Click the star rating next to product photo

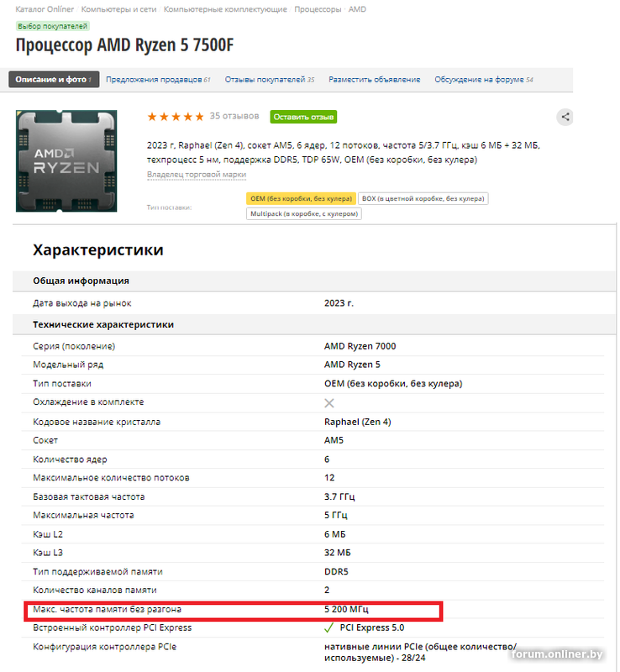point(176,118)
